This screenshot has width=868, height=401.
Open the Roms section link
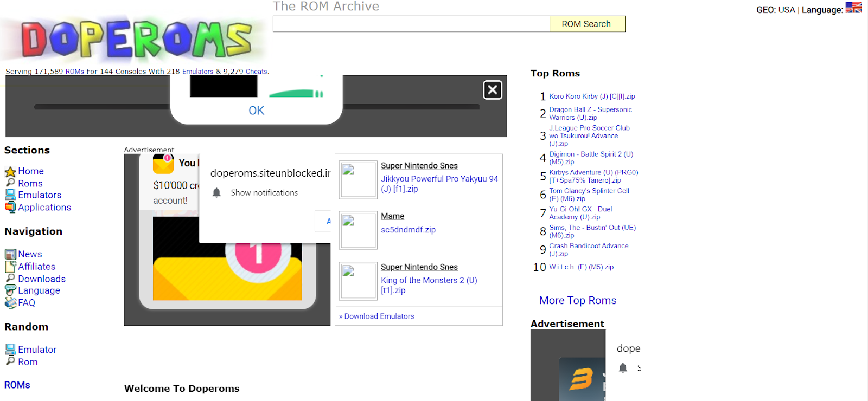click(x=30, y=184)
